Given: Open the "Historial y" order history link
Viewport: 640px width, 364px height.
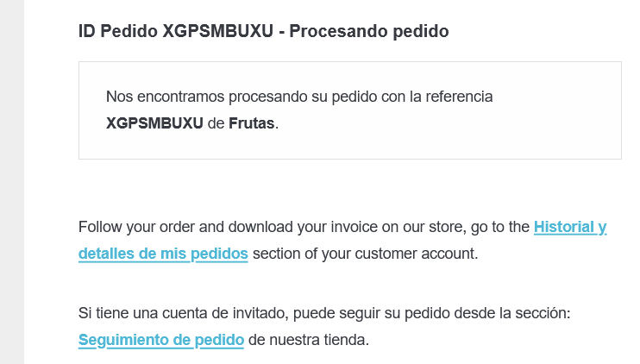Looking at the screenshot, I should 570,227.
